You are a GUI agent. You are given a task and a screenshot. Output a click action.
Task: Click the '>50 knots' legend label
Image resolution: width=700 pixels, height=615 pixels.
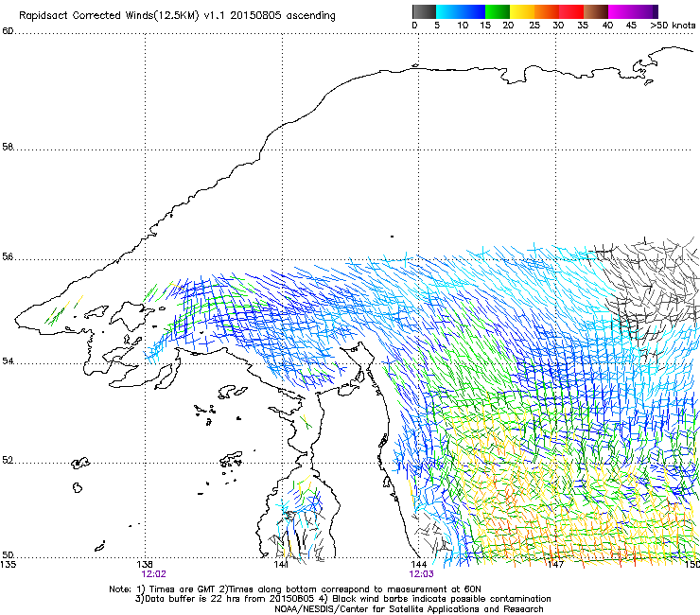click(x=673, y=25)
